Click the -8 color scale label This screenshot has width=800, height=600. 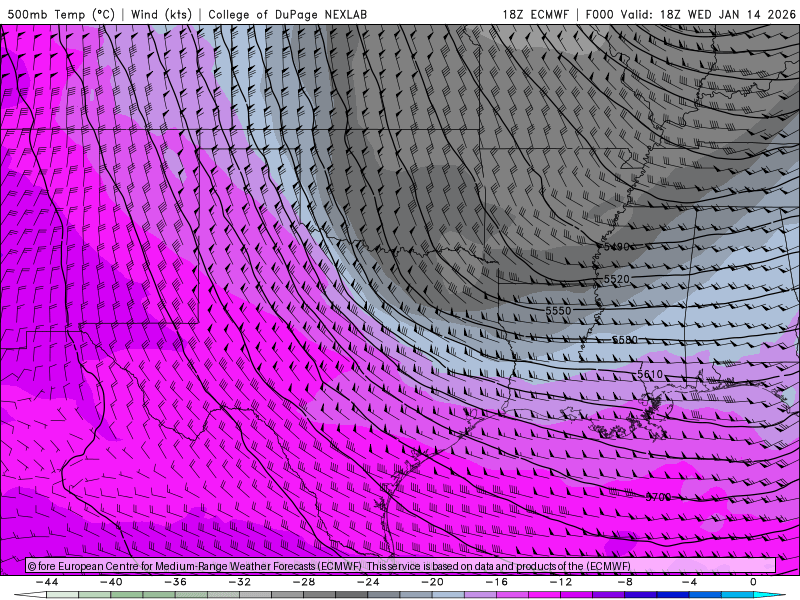coord(626,582)
